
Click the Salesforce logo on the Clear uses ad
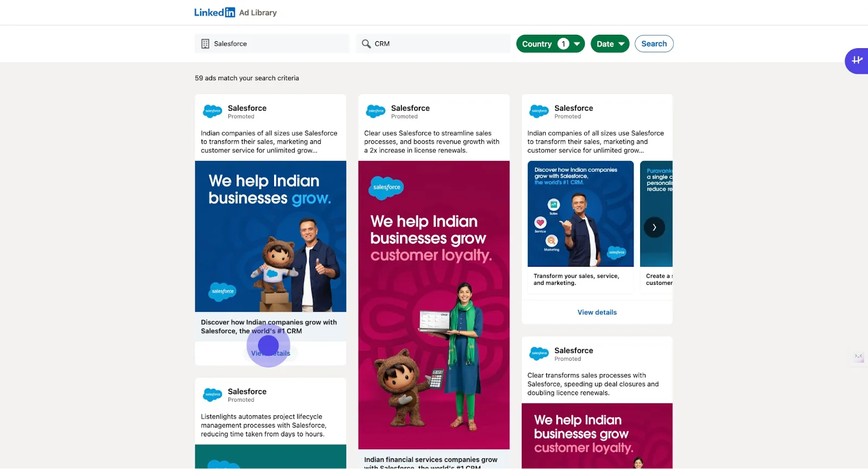pos(375,111)
